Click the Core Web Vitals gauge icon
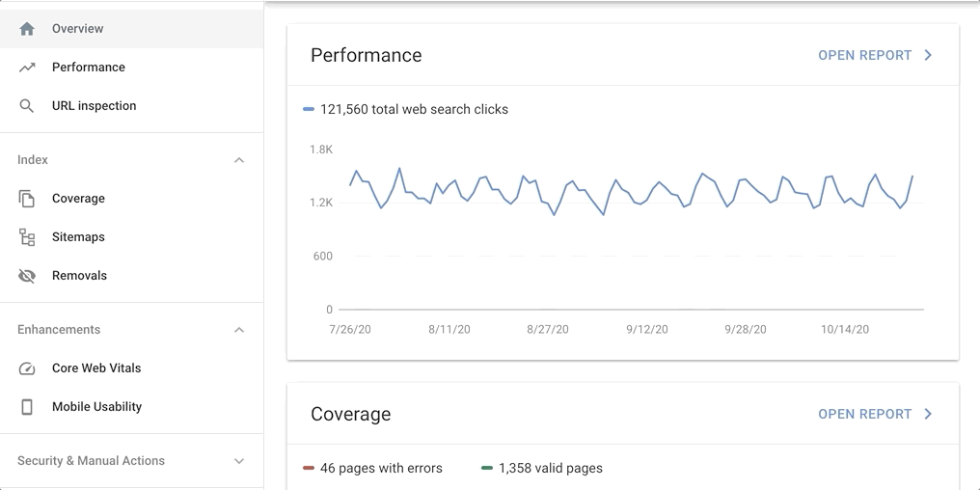The image size is (980, 490). point(27,368)
